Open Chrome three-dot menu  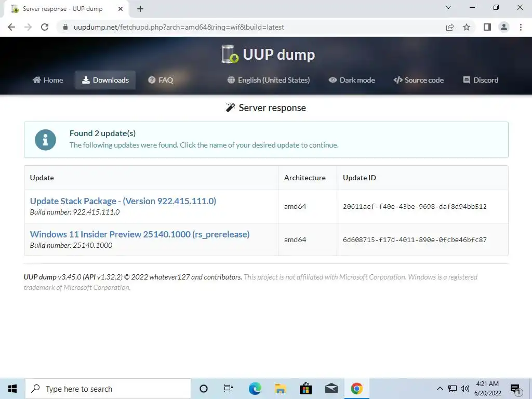[521, 27]
